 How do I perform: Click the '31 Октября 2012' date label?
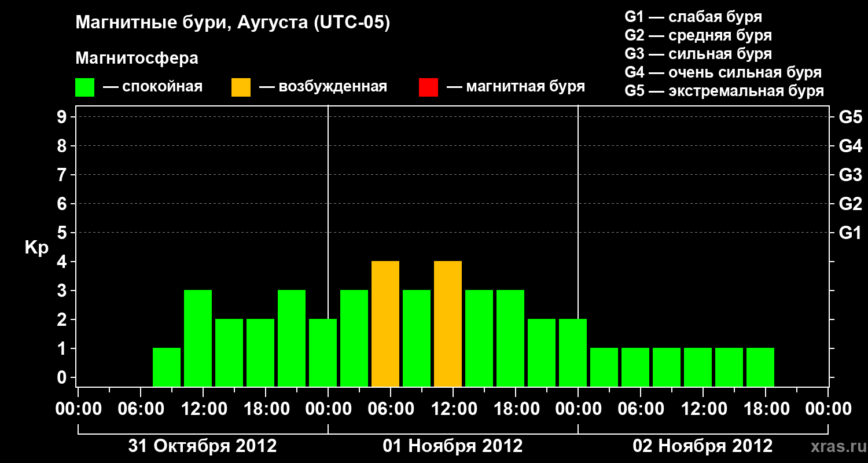(x=203, y=446)
